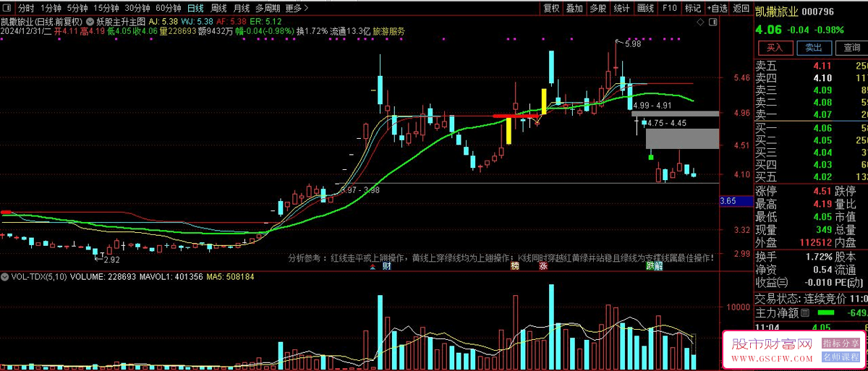Open the VOL-TDX indicator dropdown arrow
Viewport: 868px width, 371px height.
pos(6,276)
